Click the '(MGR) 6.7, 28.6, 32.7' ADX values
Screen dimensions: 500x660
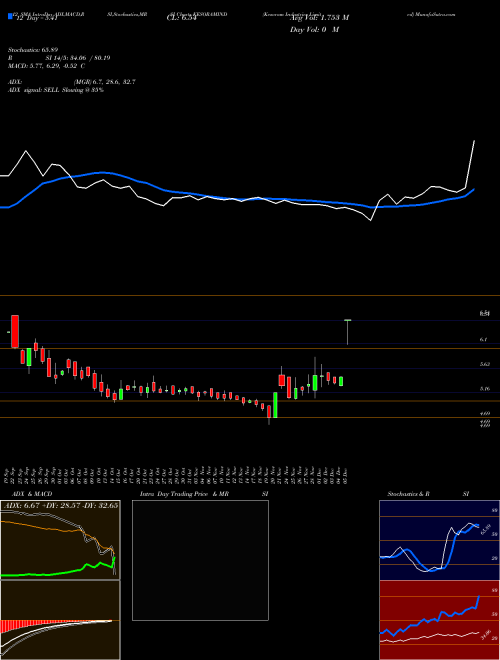point(104,82)
